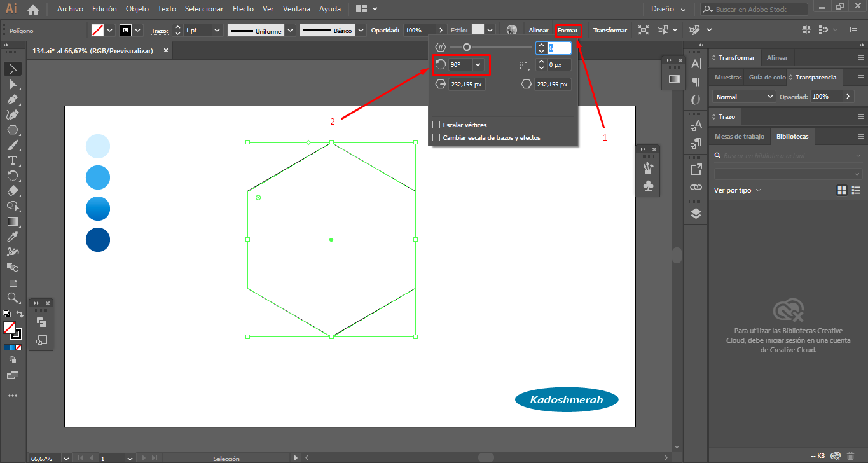Swap fill and stroke arrows
Viewport: 868px width, 463px height.
tap(20, 314)
